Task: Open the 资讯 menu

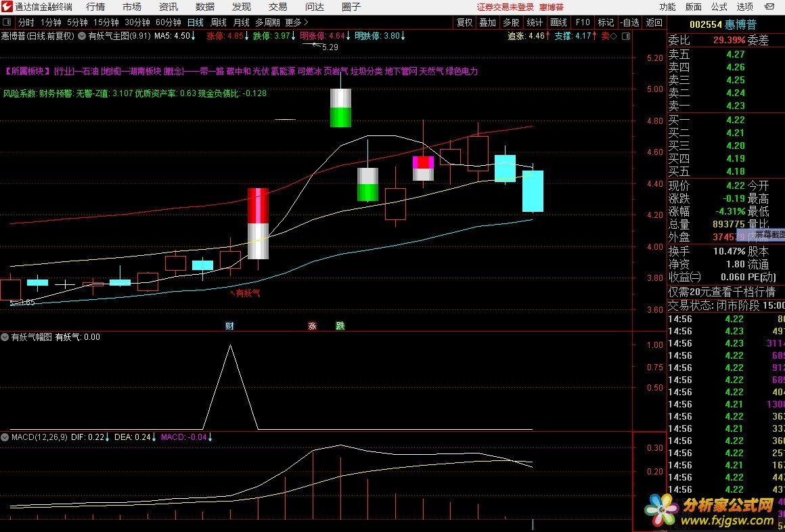Action: click(169, 7)
